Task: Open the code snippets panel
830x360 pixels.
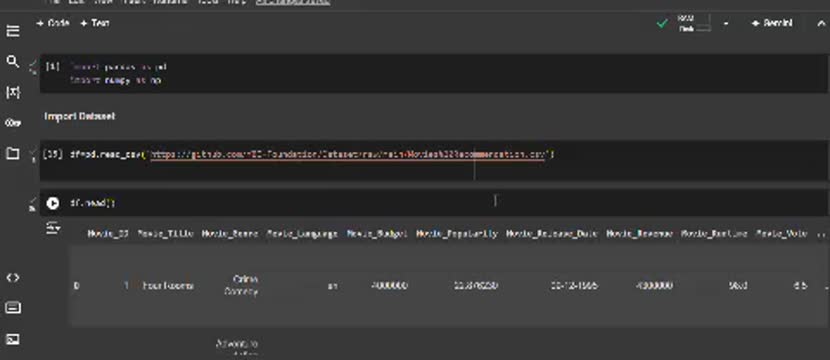Action: pos(13,277)
